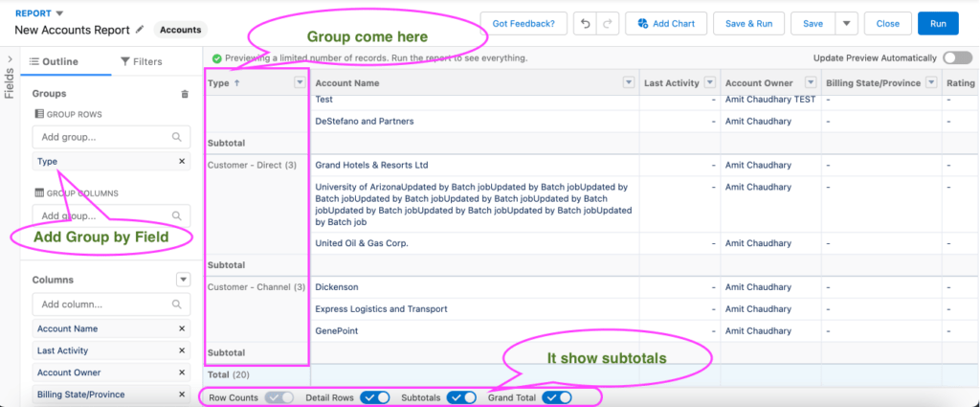Viewport: 980px width, 407px height.
Task: Click the redo arrow icon
Action: pos(607,24)
